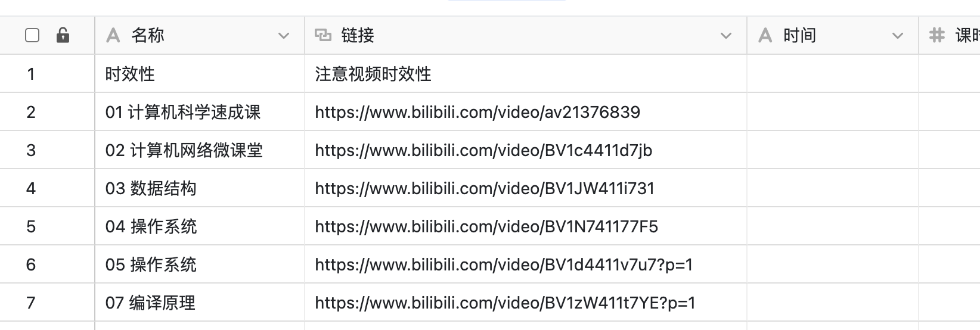The width and height of the screenshot is (980, 330).
Task: Click text-type icon of 时间 column
Action: pyautogui.click(x=765, y=36)
